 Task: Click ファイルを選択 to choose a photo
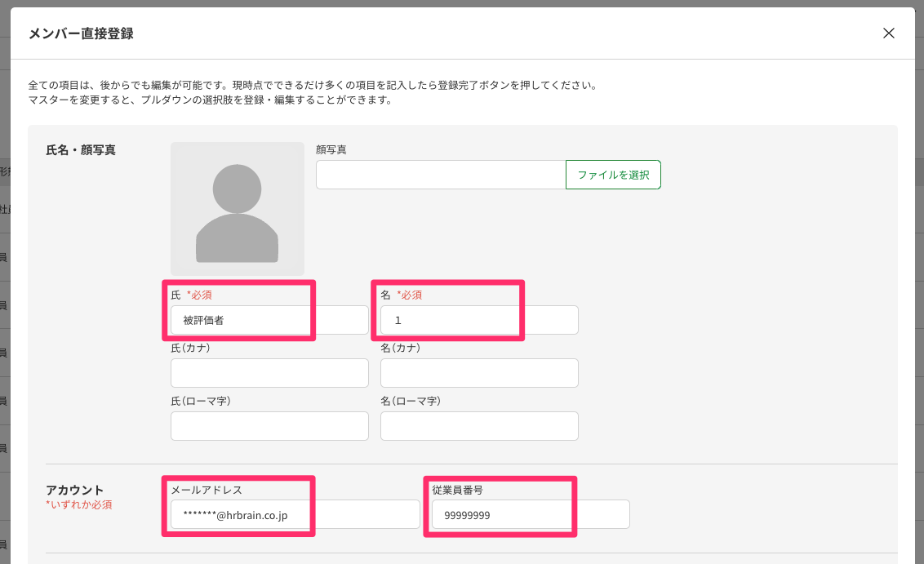(x=613, y=174)
